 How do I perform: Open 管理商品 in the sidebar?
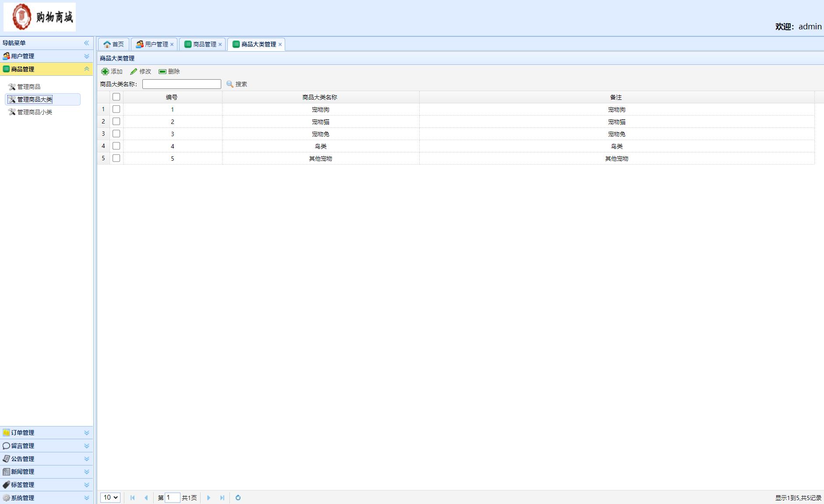(29, 87)
